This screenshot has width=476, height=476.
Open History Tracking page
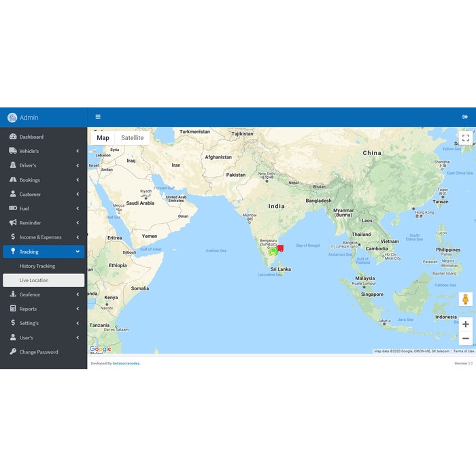click(37, 266)
